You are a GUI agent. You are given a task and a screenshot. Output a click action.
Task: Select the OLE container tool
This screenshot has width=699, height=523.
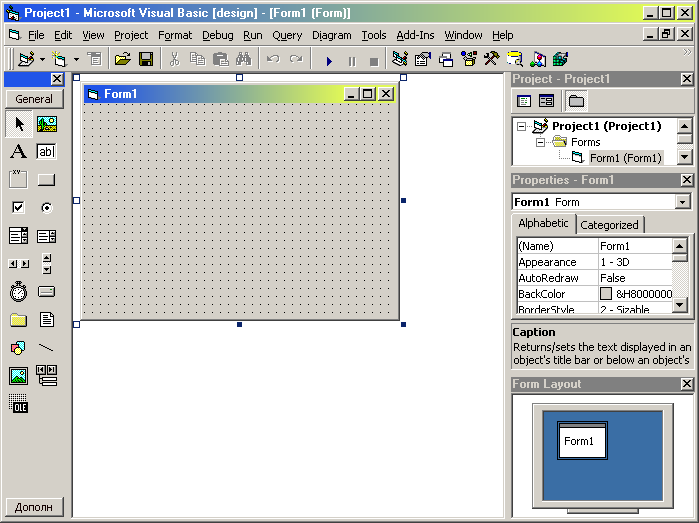coord(18,403)
